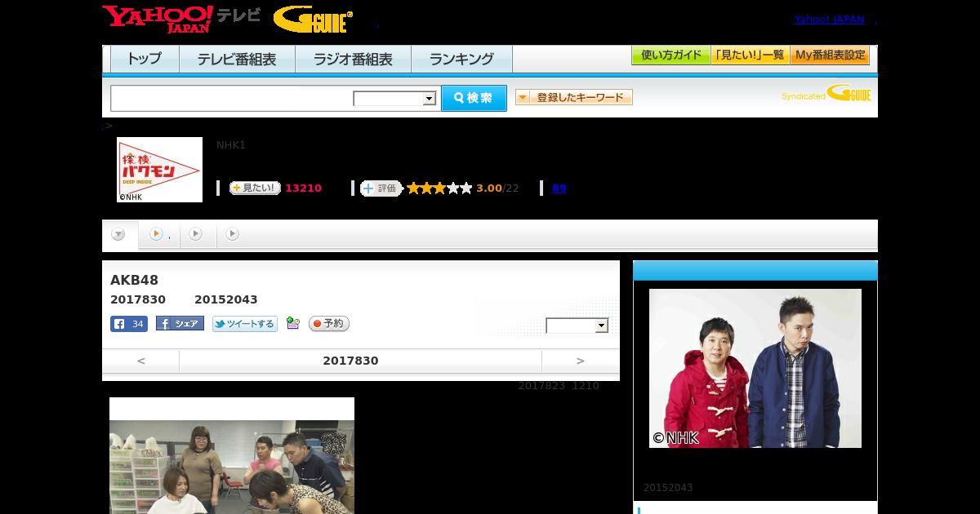Screen dimensions: 980x514
Task: Click the 評価 plus rating button
Action: (381, 188)
